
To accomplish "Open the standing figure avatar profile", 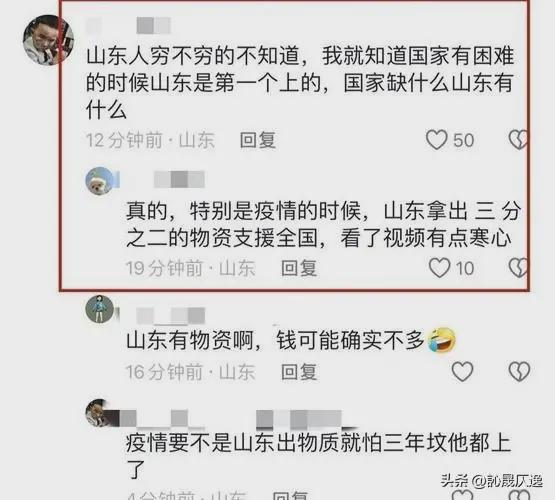I will click(x=100, y=309).
